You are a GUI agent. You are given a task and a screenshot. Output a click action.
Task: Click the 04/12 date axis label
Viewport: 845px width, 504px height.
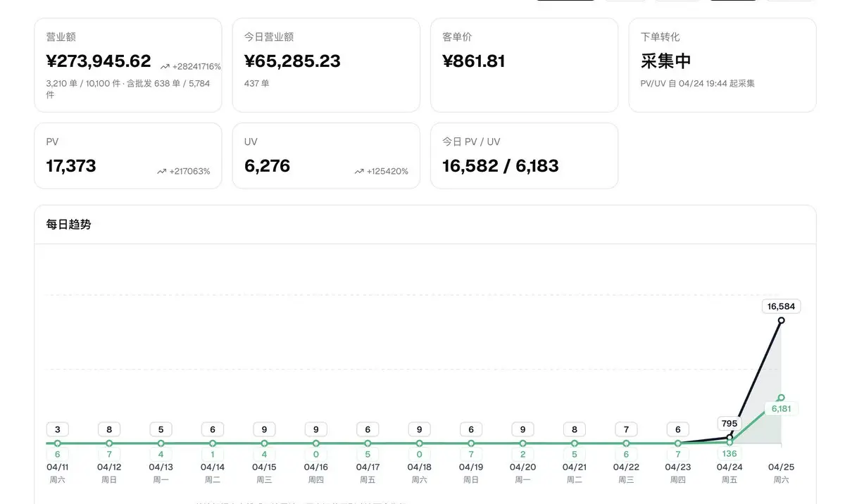(x=109, y=467)
